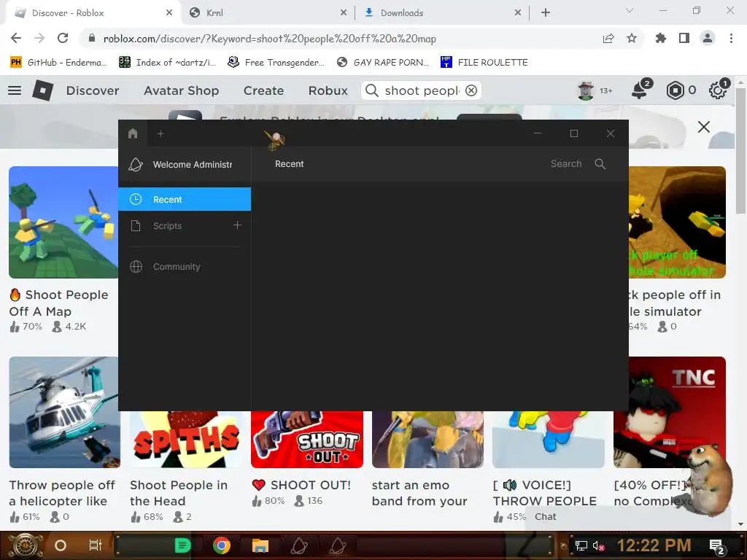Open Chrome tab search dropdown chevron
Image resolution: width=747 pixels, height=560 pixels.
[x=630, y=10]
